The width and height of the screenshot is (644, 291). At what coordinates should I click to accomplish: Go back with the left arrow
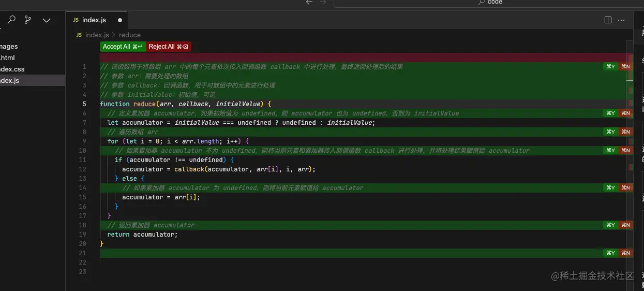(x=309, y=3)
